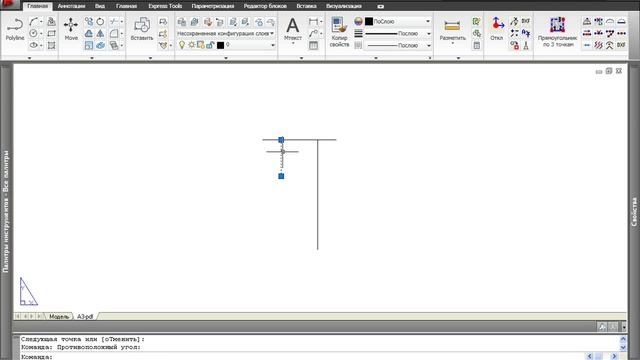Open the current layer dropdown list
This screenshot has height=360, width=640.
pos(273,45)
